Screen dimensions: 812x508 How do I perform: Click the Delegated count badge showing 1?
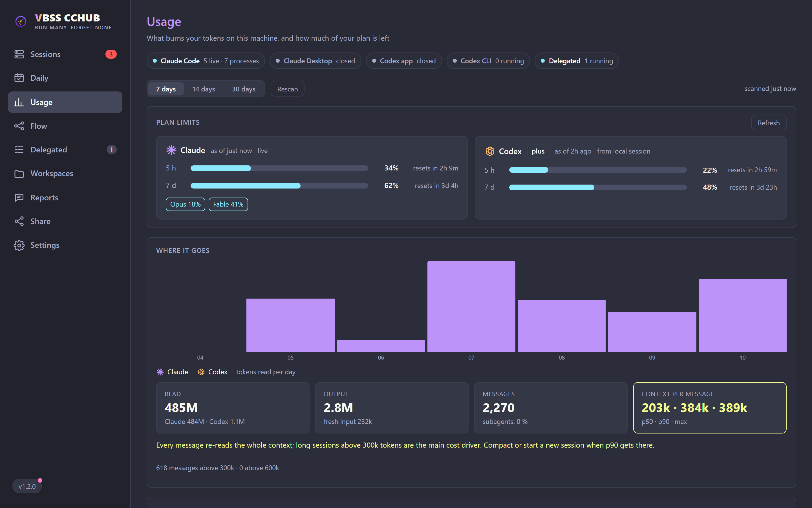(x=111, y=150)
